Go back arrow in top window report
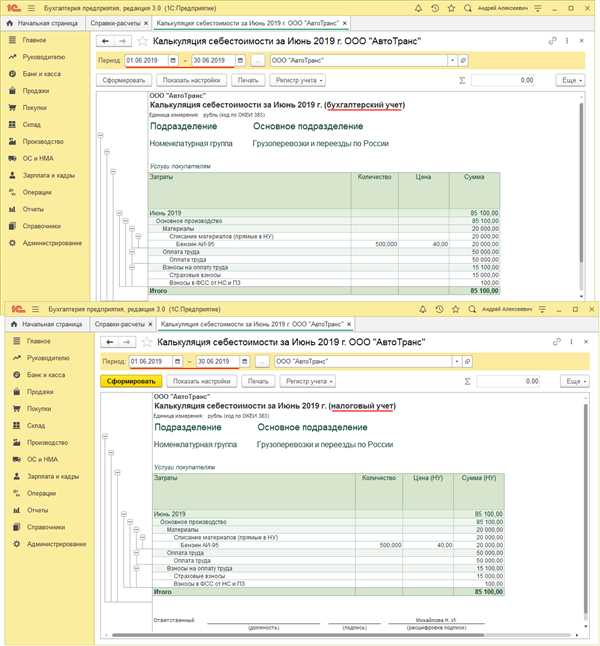The height and width of the screenshot is (646, 600). [105, 41]
